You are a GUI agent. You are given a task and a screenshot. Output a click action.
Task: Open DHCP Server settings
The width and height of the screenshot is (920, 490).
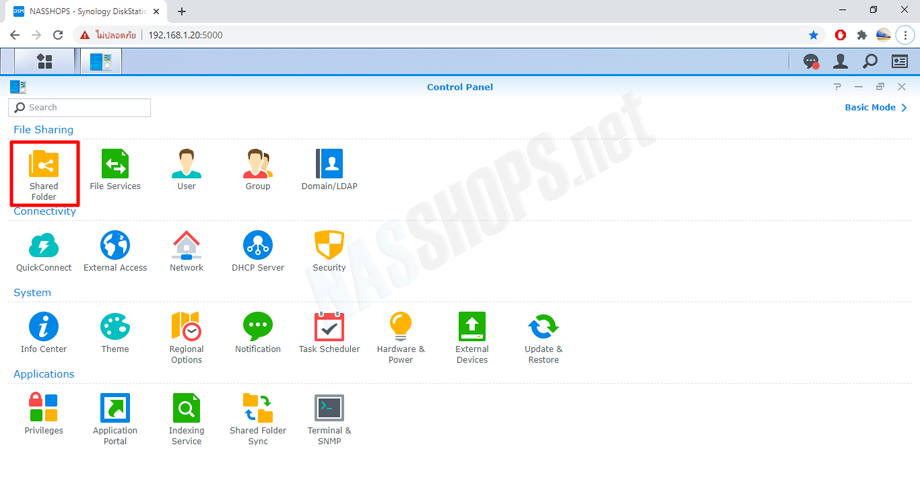click(258, 252)
